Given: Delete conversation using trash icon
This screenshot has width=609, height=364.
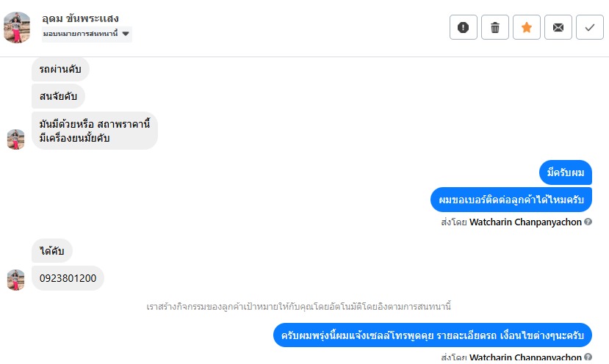Looking at the screenshot, I should [494, 27].
